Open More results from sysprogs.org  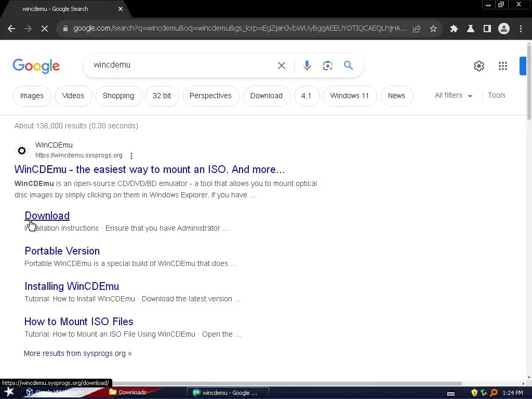(x=78, y=353)
